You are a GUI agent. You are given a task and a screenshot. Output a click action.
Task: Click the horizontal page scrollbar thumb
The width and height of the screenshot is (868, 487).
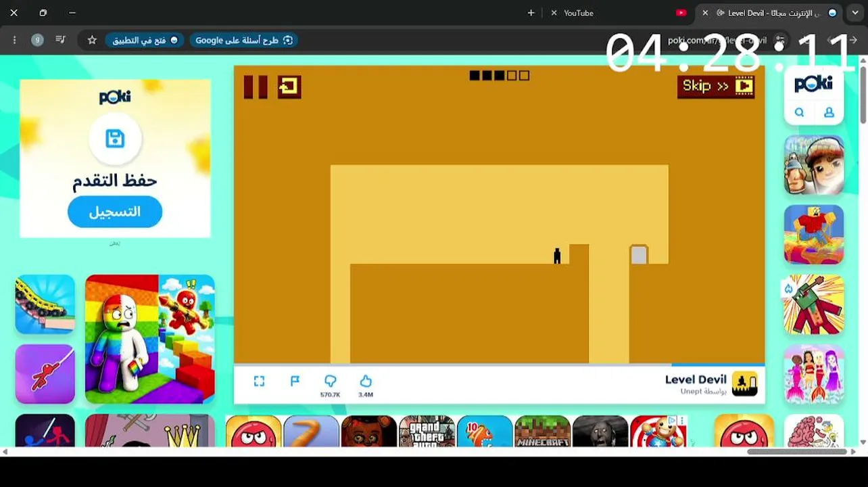tap(796, 452)
